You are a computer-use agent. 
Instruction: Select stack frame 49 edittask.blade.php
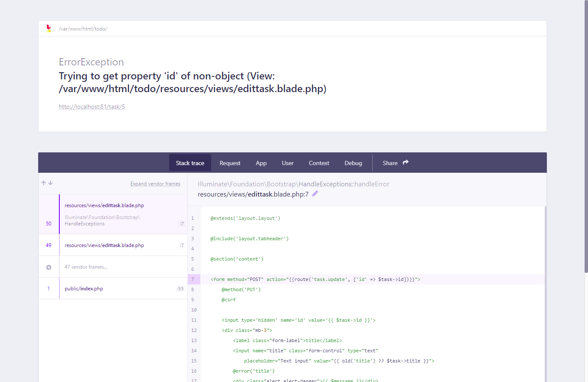104,245
